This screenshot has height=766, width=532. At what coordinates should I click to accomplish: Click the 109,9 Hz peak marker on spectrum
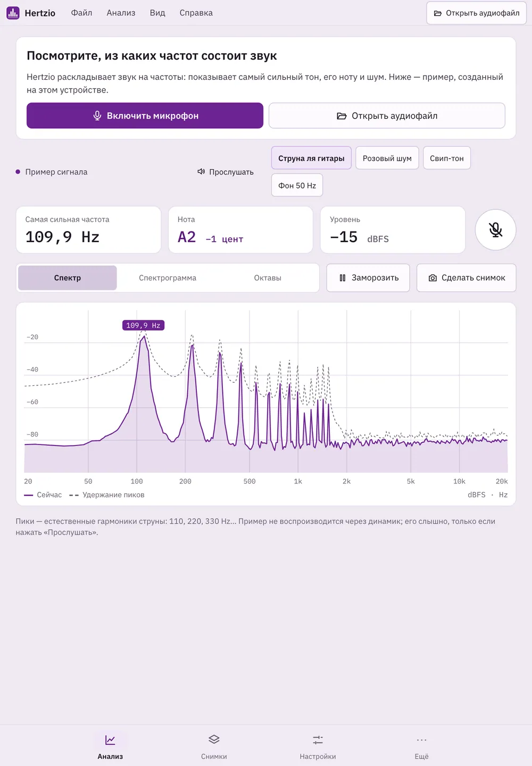point(143,325)
